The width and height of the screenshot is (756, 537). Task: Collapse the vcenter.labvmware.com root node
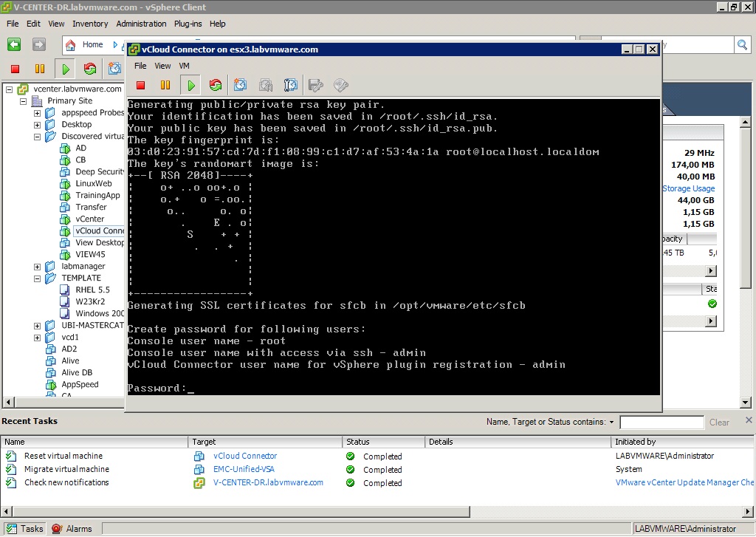pos(9,89)
